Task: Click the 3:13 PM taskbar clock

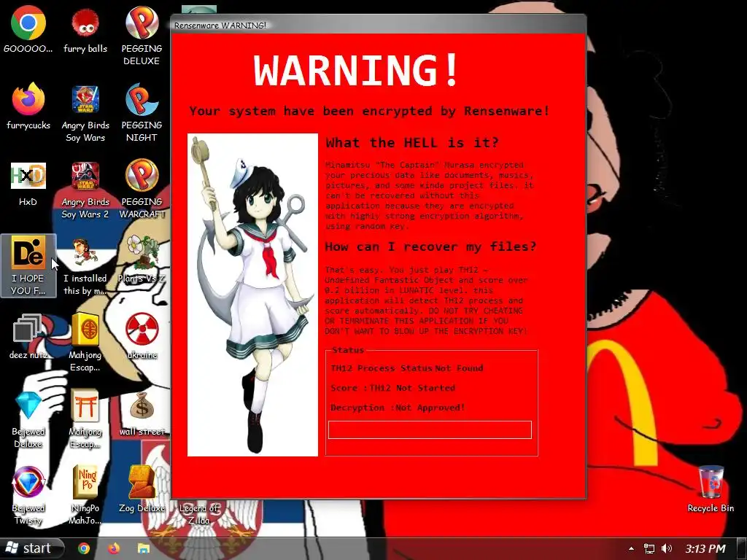Action: [x=705, y=548]
